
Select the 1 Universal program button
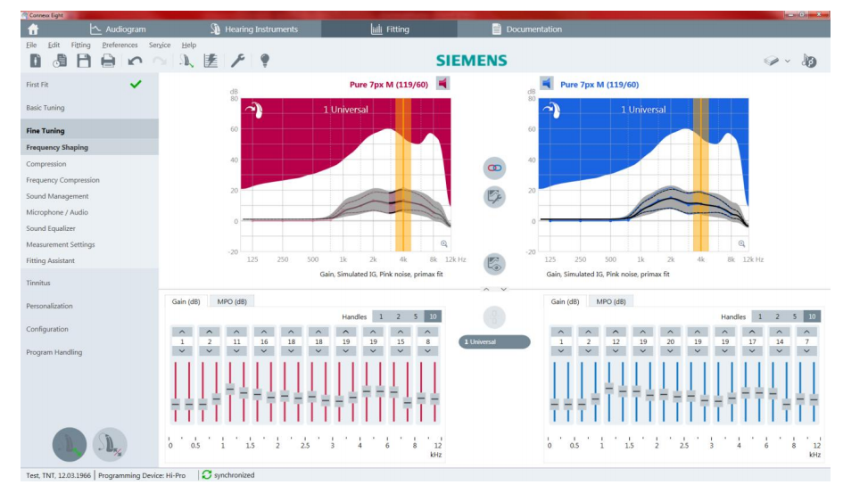click(494, 342)
